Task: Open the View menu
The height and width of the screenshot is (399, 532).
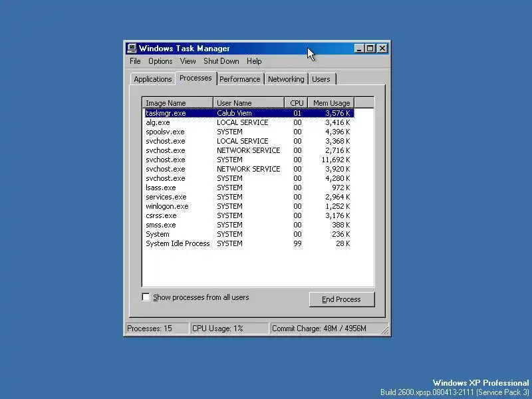Action: 188,61
